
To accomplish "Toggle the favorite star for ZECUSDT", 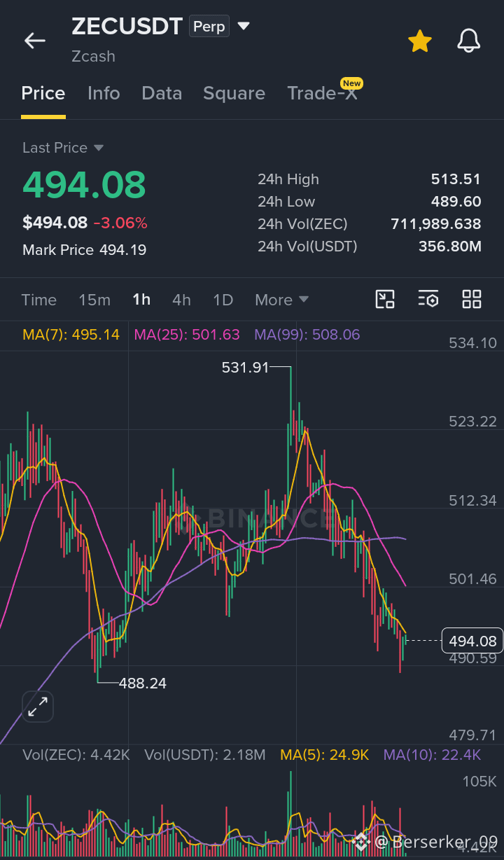I will pos(420,41).
